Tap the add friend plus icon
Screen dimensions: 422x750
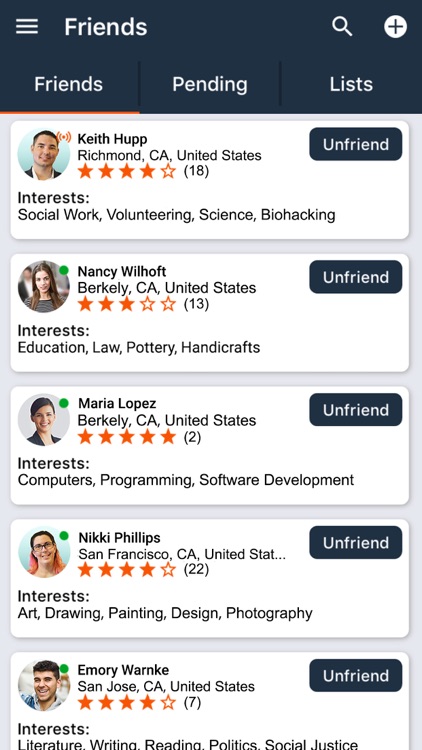point(395,26)
